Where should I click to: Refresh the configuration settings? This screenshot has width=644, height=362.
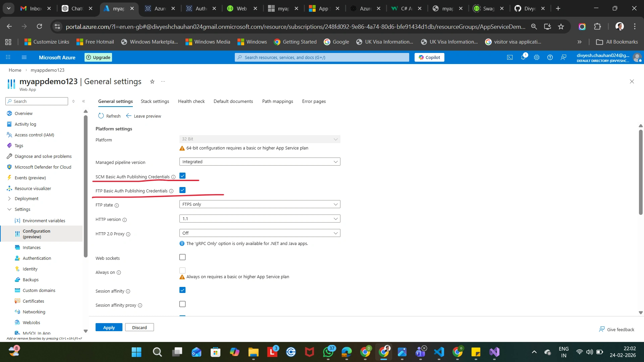[x=109, y=116]
